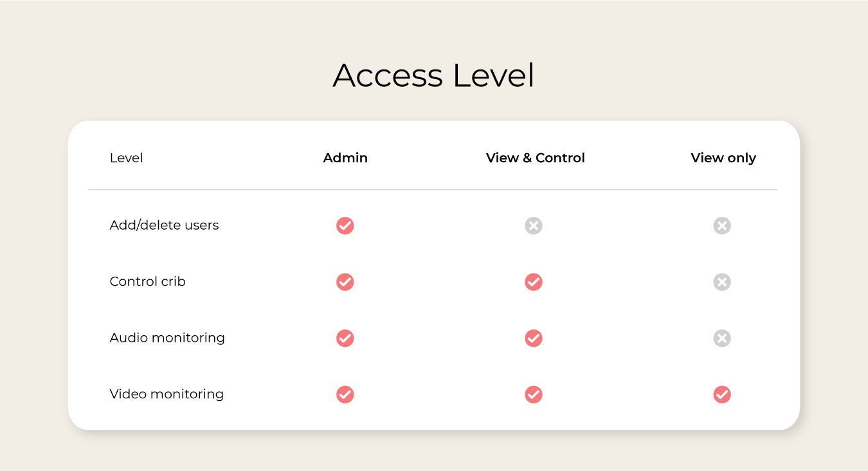This screenshot has height=471, width=868.
Task: Toggle Admin checkmark for Video monitoring
Action: point(345,394)
